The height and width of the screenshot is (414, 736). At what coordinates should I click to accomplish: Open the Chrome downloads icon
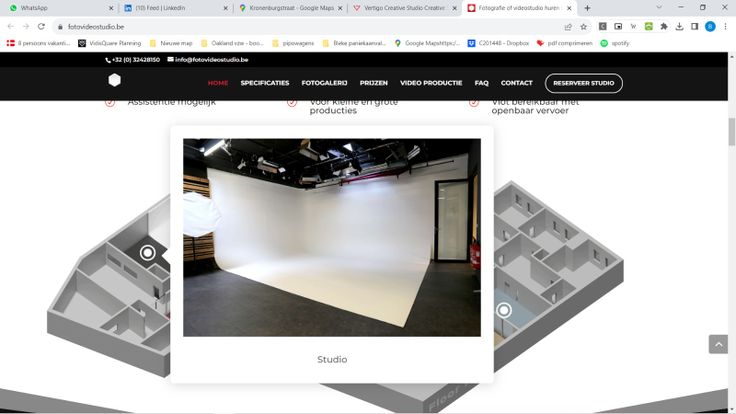point(680,26)
